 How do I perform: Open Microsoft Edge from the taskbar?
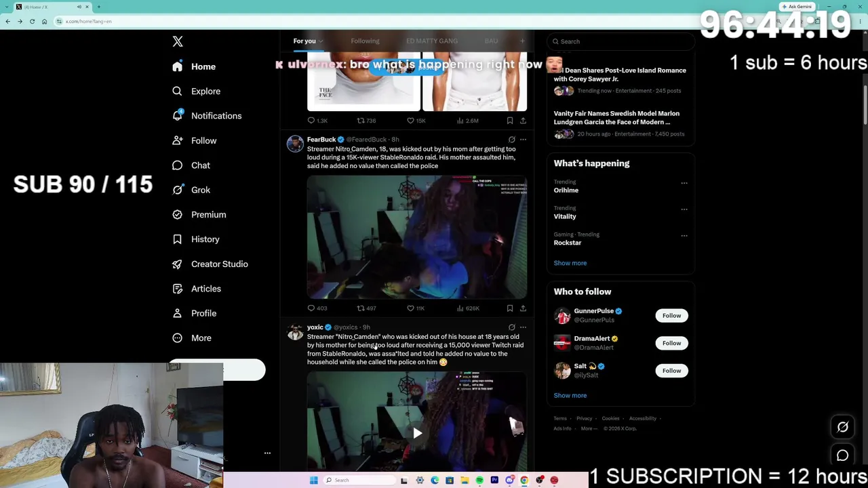(435, 481)
